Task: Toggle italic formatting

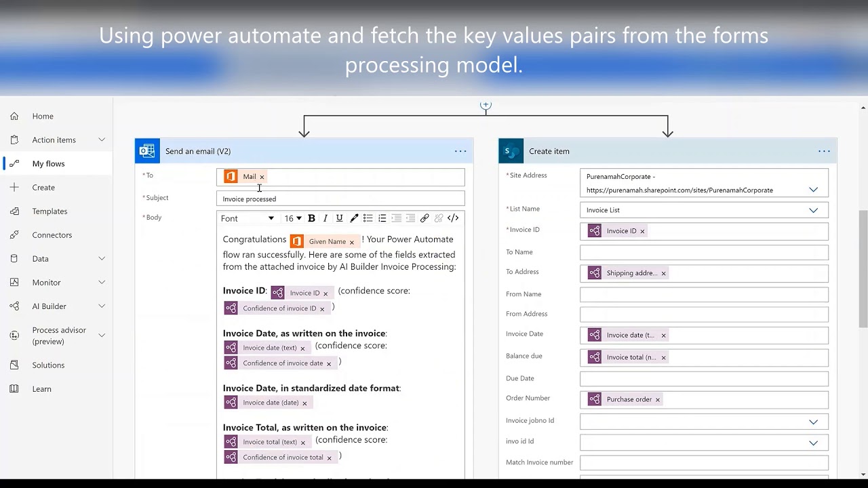Action: pos(325,218)
